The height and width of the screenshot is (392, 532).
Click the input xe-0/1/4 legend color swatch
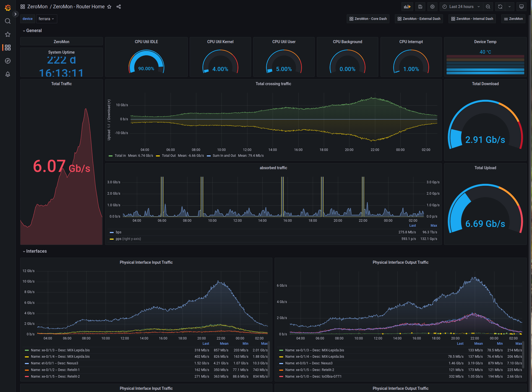[27, 357]
